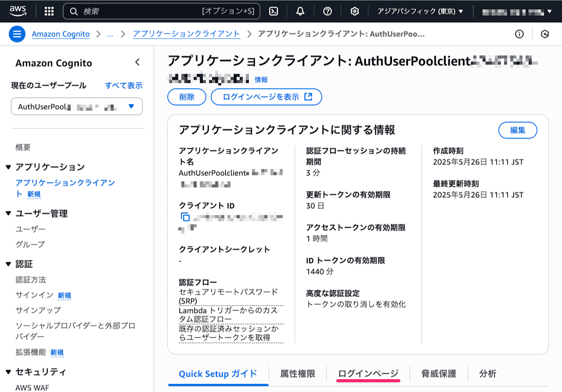This screenshot has width=562, height=392.
Task: Open サインイン in the sidebar
Action: coord(34,295)
